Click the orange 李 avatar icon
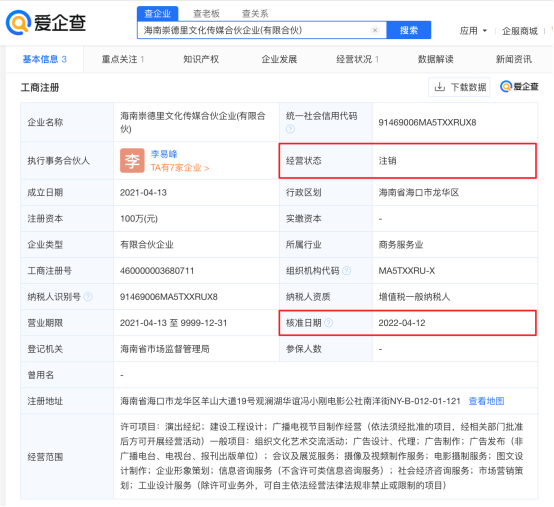The image size is (554, 507). tap(132, 160)
